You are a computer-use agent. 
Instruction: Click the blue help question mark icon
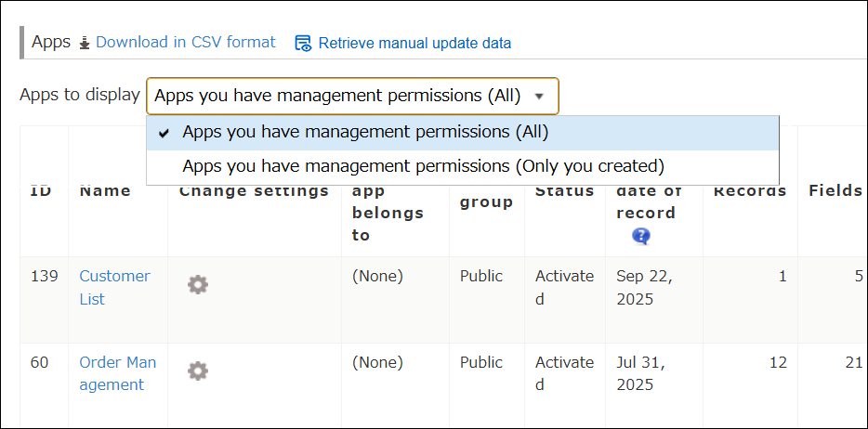pos(641,236)
